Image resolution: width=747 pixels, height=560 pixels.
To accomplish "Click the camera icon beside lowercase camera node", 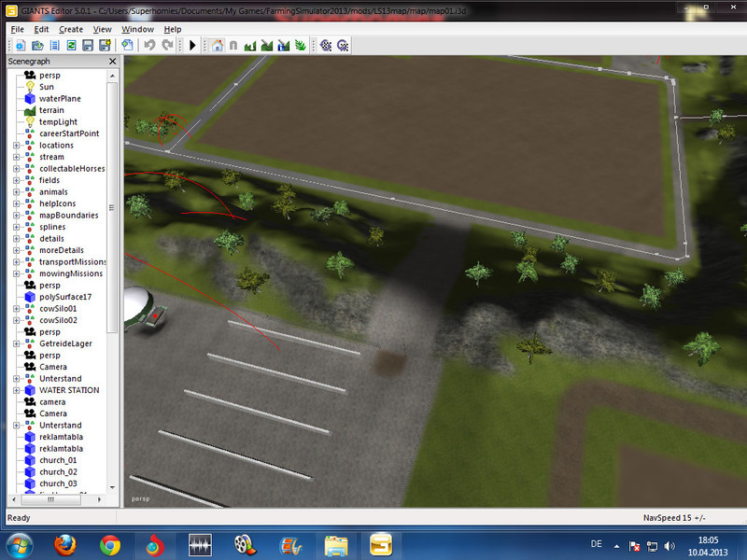I will [30, 402].
